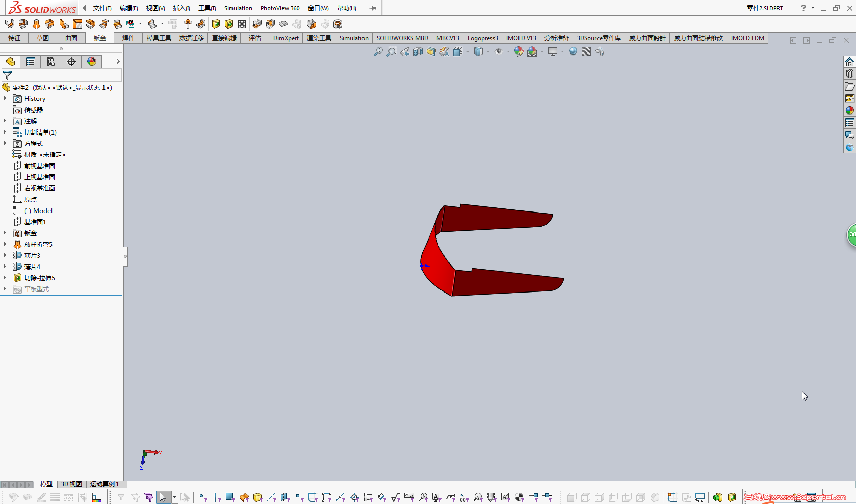Viewport: 856px width, 504px height.
Task: Open the File Explorer task pane icon
Action: [x=849, y=86]
